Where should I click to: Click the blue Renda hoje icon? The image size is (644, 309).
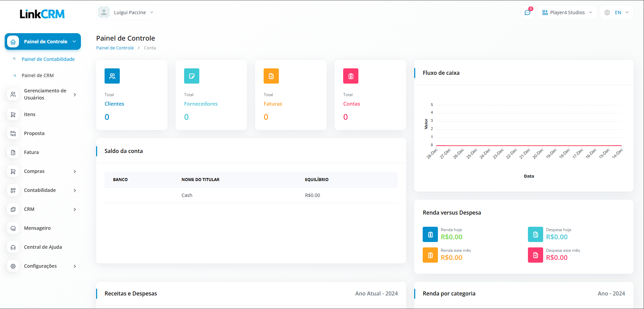tap(430, 234)
